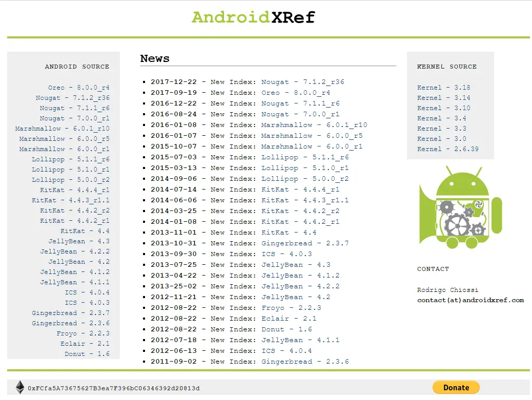
Task: Open Marshmallow - 6.0.0_r5 in the sidebar
Action: (x=65, y=139)
